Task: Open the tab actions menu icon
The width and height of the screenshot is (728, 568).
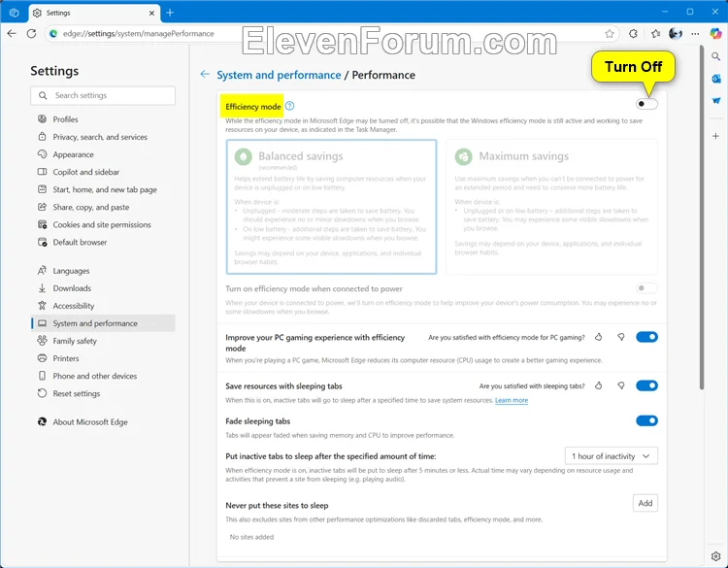Action: click(14, 13)
